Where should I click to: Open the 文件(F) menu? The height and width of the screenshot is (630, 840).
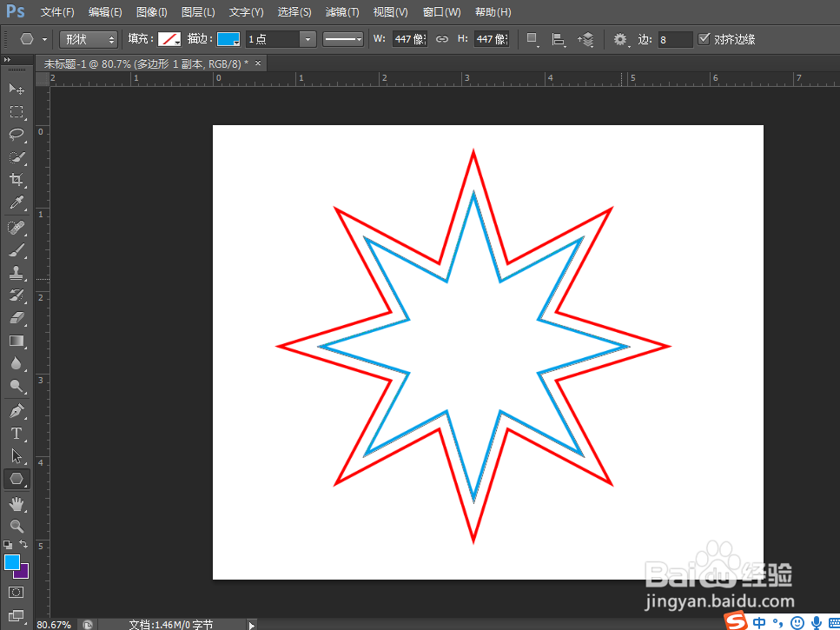(57, 12)
